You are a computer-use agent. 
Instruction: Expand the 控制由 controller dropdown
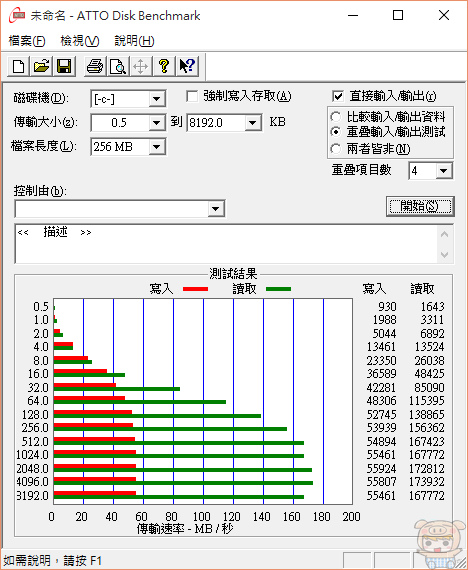216,209
